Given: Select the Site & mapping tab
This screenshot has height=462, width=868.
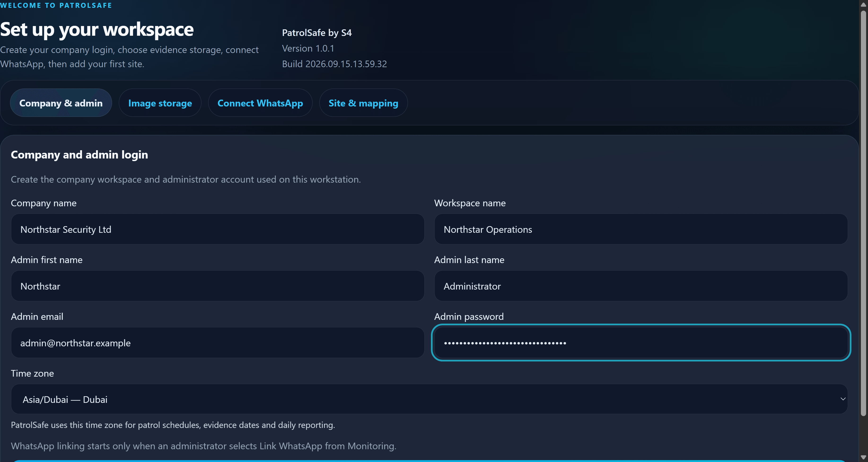Looking at the screenshot, I should pos(363,103).
